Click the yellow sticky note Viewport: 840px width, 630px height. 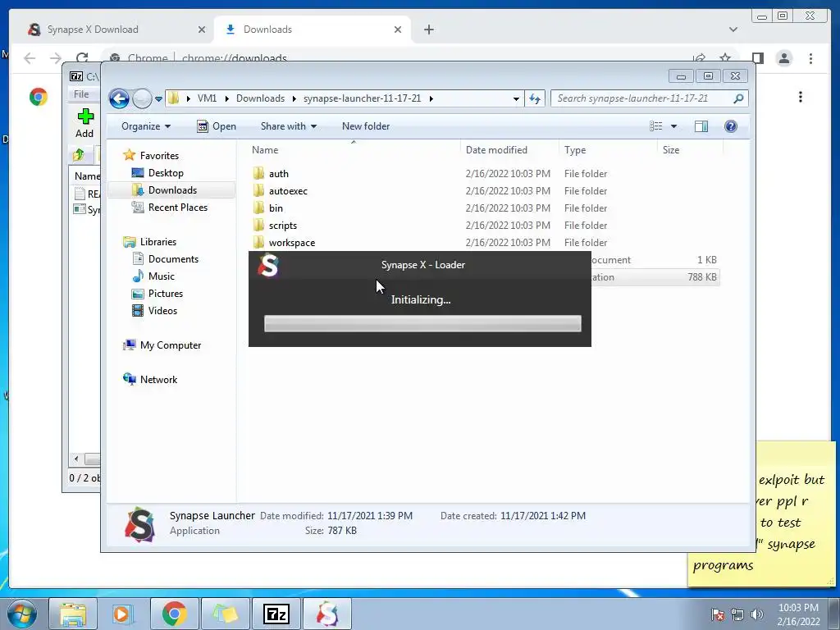(x=761, y=514)
